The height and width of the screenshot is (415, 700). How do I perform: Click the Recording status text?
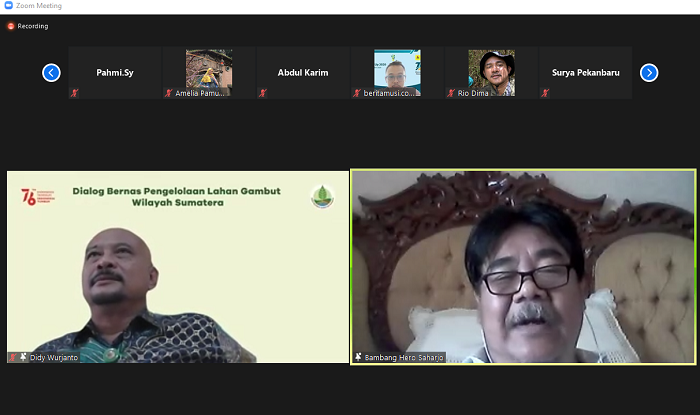33,26
